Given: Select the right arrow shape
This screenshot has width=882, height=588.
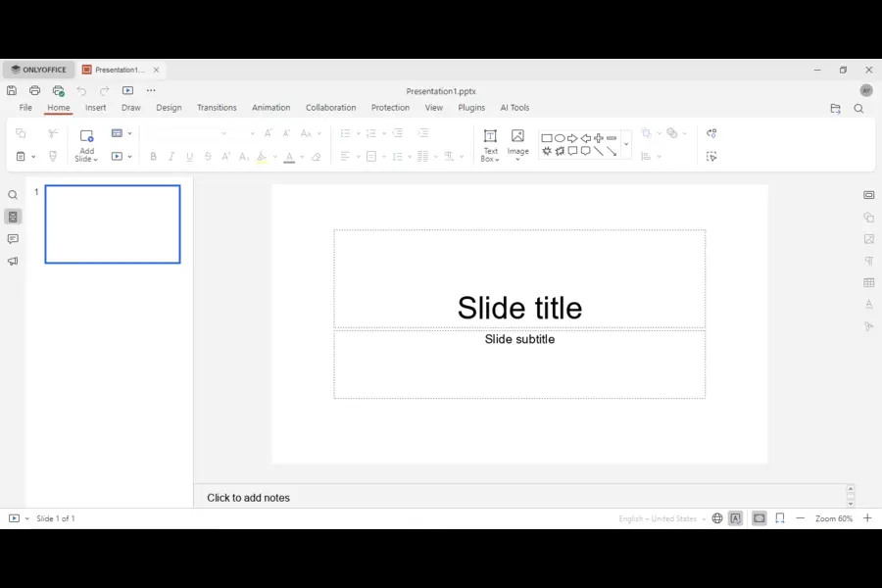Looking at the screenshot, I should (x=572, y=138).
